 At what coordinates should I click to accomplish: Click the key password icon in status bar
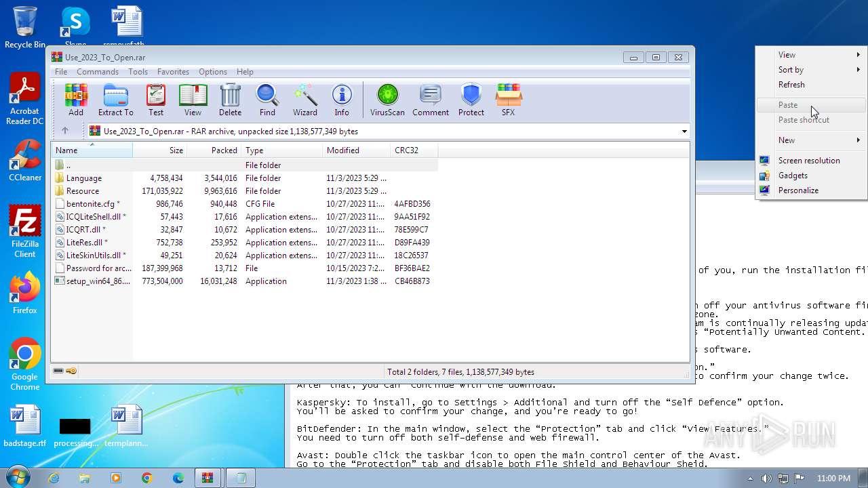[x=71, y=371]
